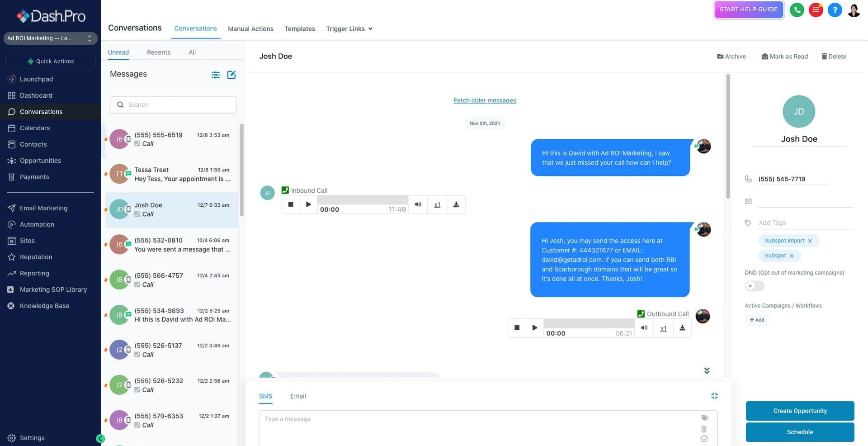Image resolution: width=868 pixels, height=446 pixels.
Task: Fetch older messages in the conversation
Action: click(x=485, y=100)
